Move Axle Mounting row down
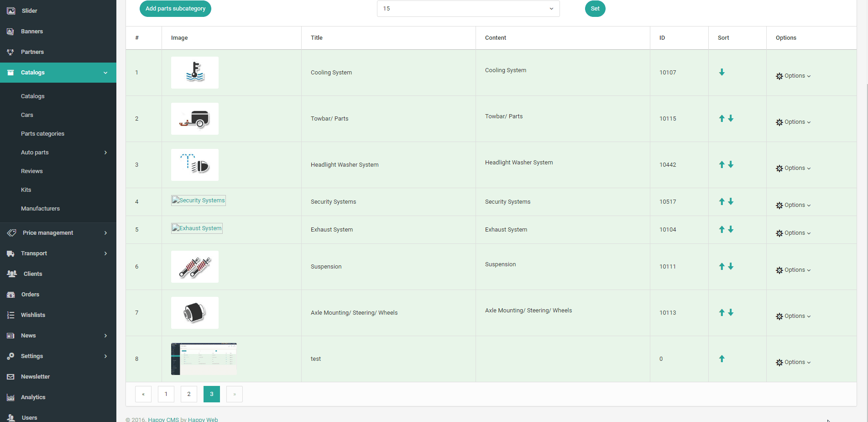 [731, 312]
